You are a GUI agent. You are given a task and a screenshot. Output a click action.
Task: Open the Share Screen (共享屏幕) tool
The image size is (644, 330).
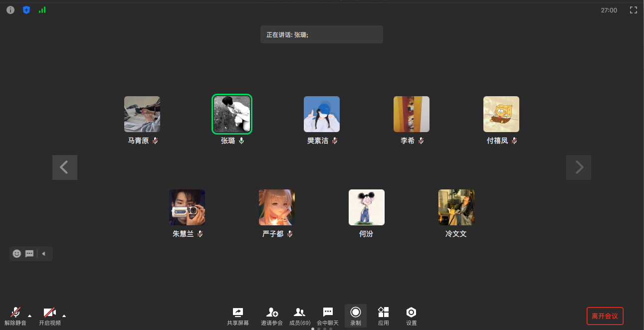[238, 316]
